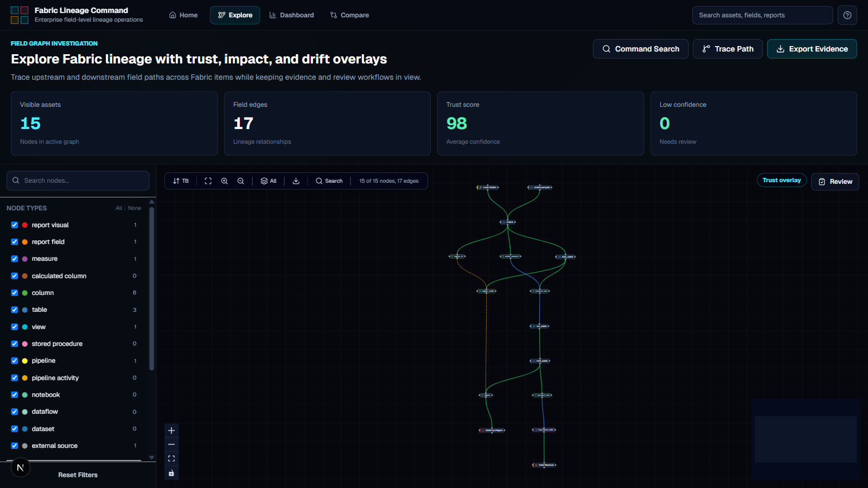
Task: Select the region_id column node
Action: 457,256
